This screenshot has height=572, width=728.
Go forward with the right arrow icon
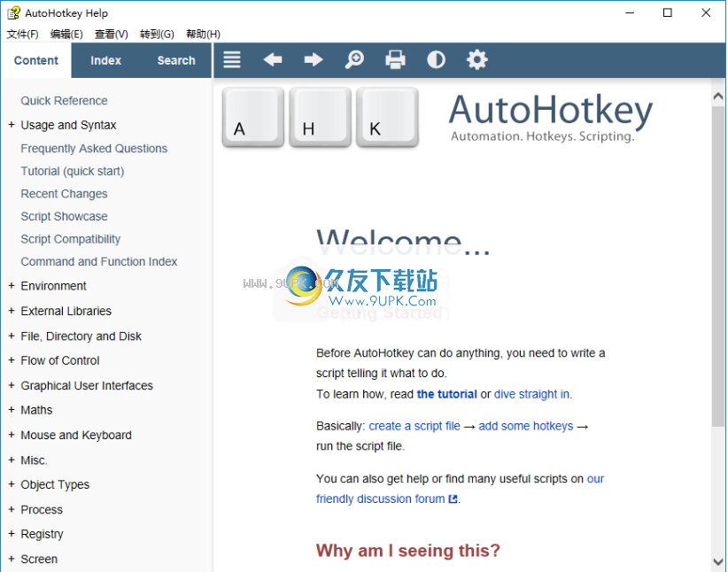314,60
